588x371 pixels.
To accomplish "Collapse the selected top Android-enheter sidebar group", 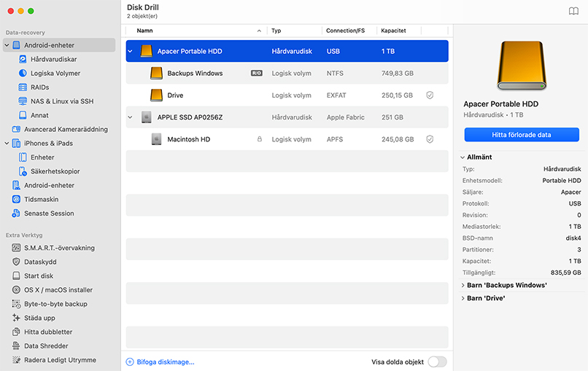I will point(7,45).
